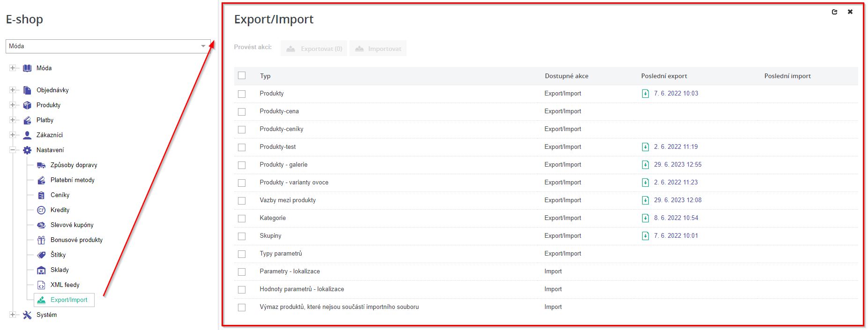Click the Objednávky document icon
Image resolution: width=868 pixels, height=330 pixels.
[27, 90]
